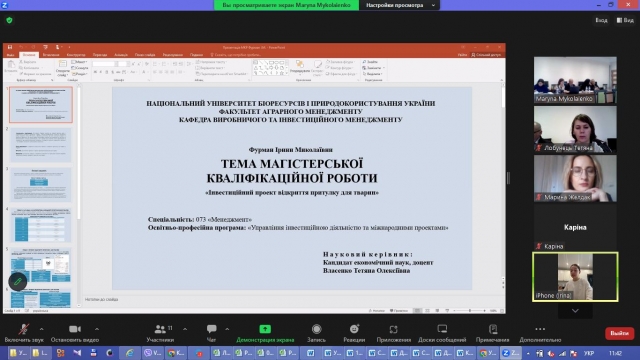Expand arrow next to Чат
This screenshot has width=640, height=360.
tap(227, 329)
